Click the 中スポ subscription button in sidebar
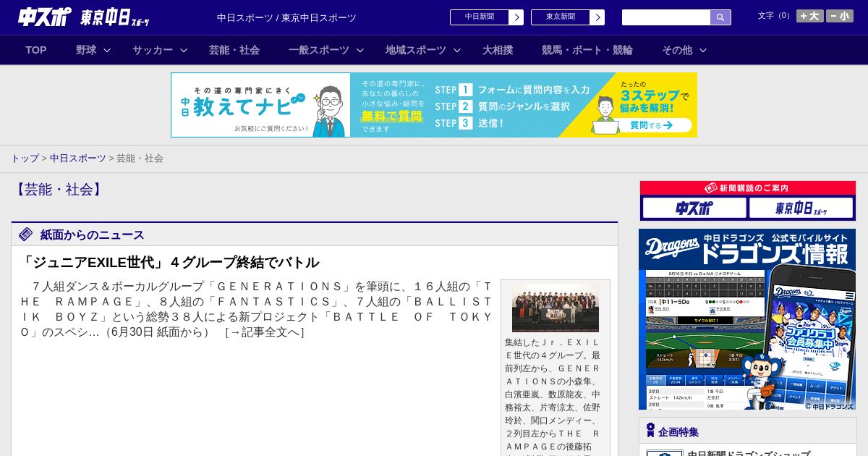This screenshot has width=868, height=456. coord(694,208)
